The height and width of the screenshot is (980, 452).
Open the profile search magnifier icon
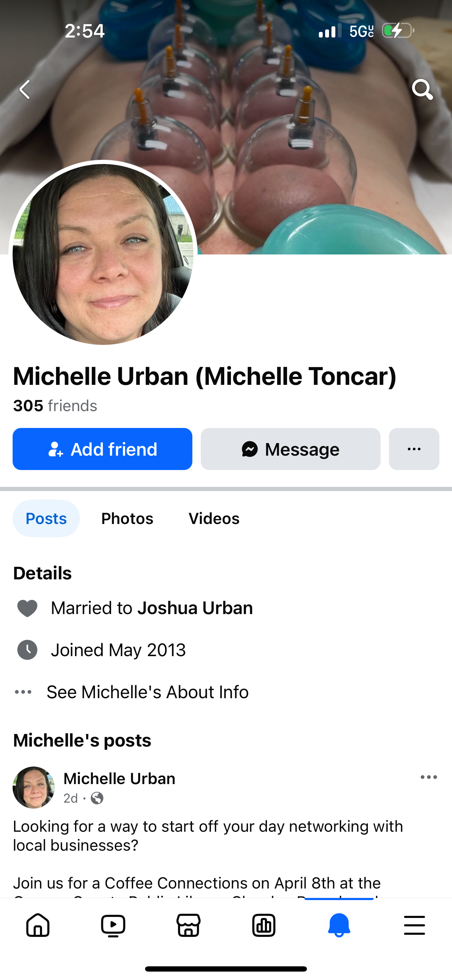click(x=422, y=89)
